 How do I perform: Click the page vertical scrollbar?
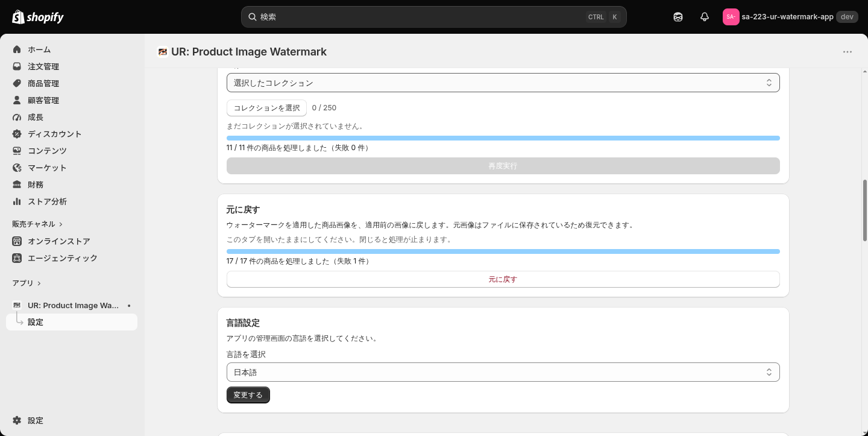pos(865,210)
